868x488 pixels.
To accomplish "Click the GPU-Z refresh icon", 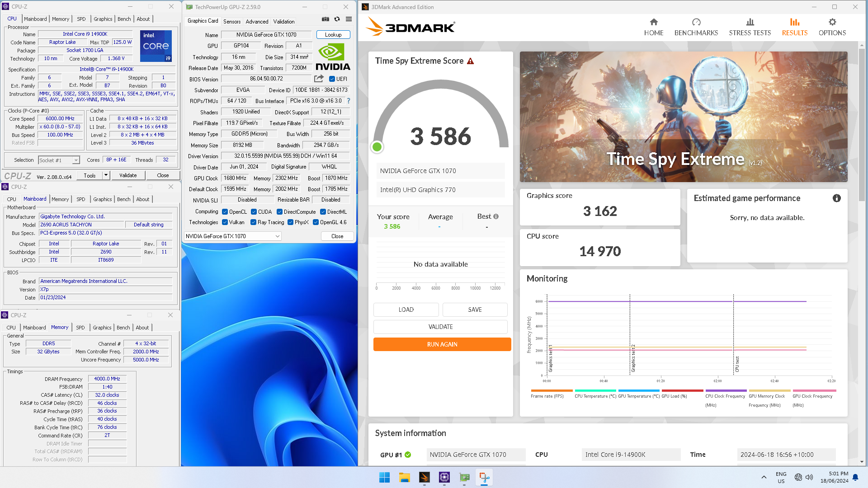I will click(337, 19).
